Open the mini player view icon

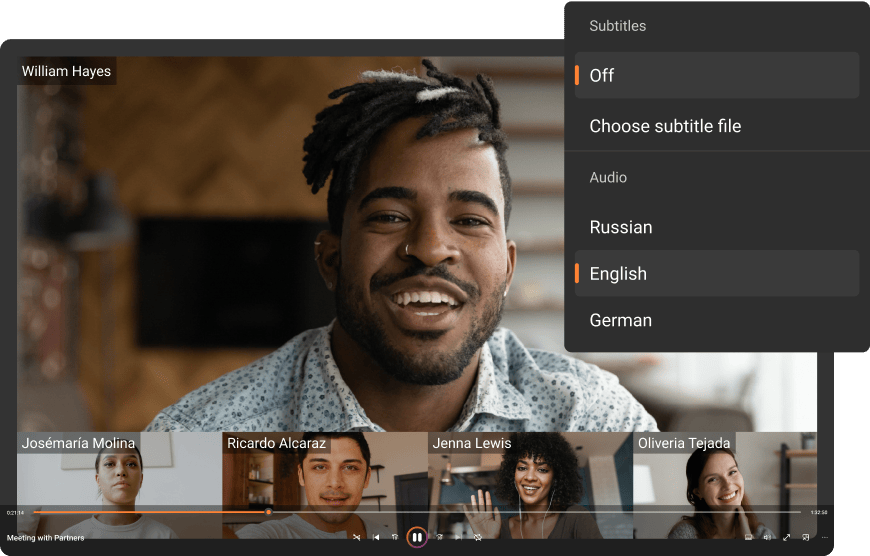pos(805,537)
